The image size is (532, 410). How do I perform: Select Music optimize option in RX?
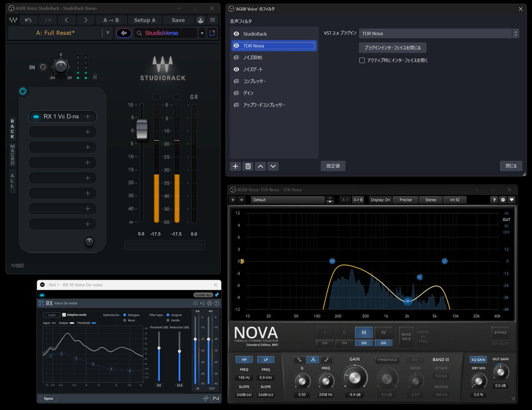click(125, 320)
